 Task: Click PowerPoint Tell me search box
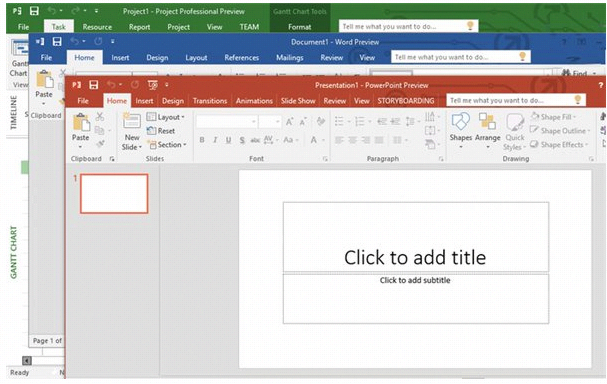(x=516, y=100)
